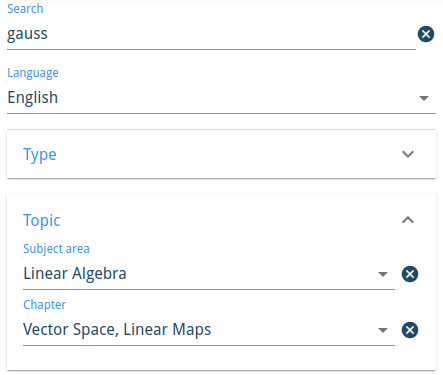Viewport: 443px width, 375px height.
Task: Clear the Vector Space, Linear Maps chapter selection
Action: [x=410, y=330]
